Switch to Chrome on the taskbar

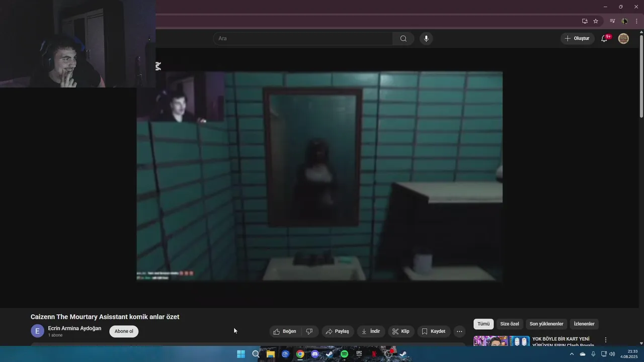[x=300, y=354]
